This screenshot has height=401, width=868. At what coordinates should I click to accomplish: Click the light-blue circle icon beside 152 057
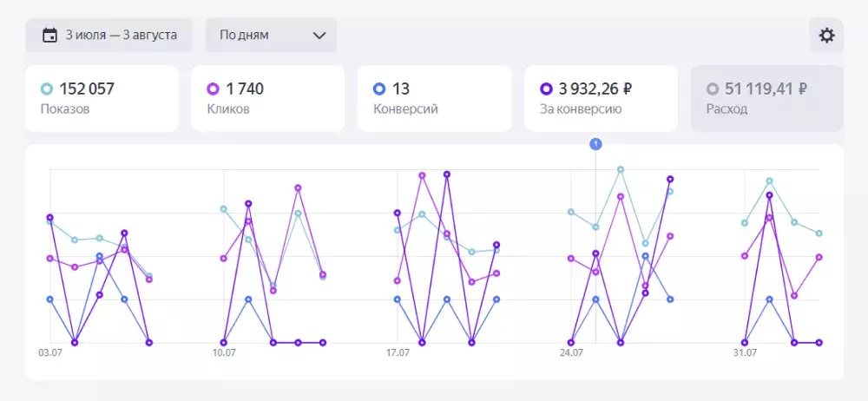point(47,89)
